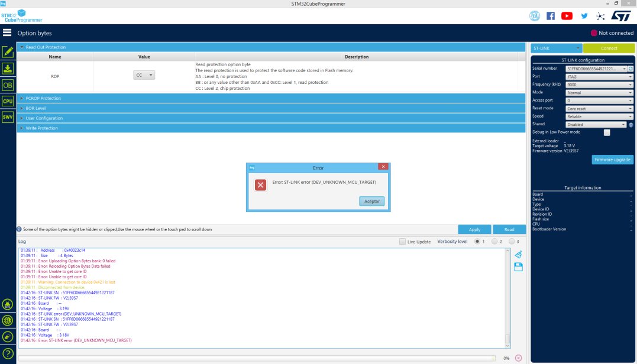Open the Serial number dropdown
The width and height of the screenshot is (637, 364).
[596, 69]
